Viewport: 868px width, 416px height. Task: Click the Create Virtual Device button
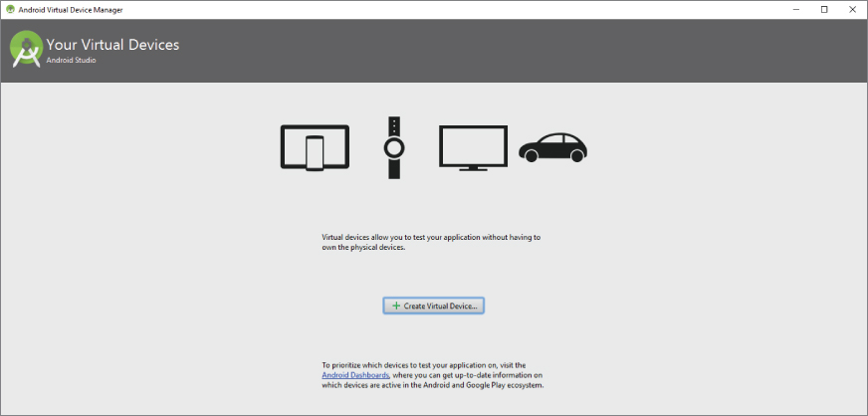click(433, 306)
